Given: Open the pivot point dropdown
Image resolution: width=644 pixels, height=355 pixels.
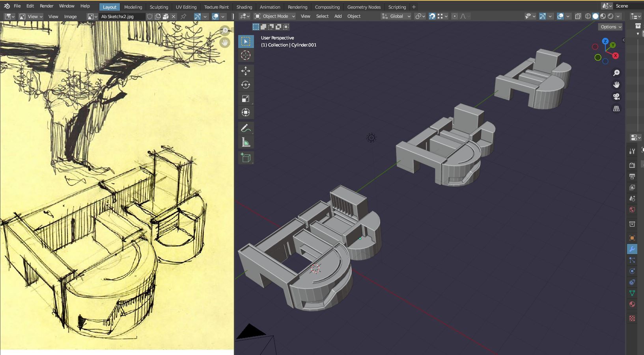Looking at the screenshot, I should (x=420, y=16).
